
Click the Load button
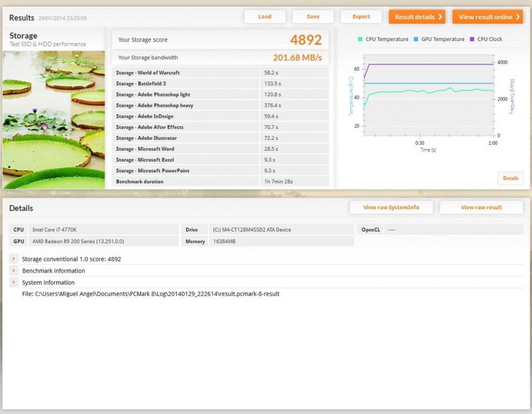(x=264, y=17)
